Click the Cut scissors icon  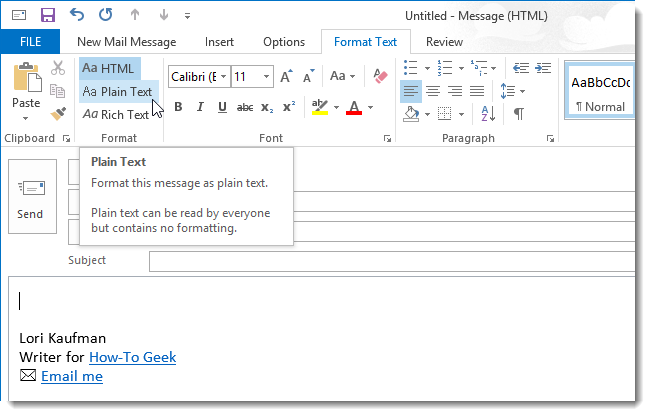[58, 68]
